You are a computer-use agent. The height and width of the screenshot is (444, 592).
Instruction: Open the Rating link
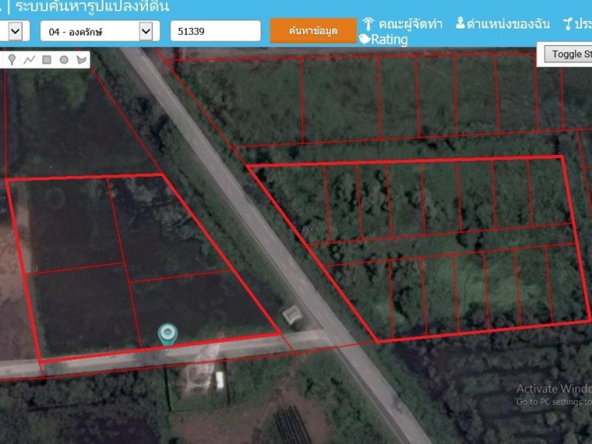(389, 40)
